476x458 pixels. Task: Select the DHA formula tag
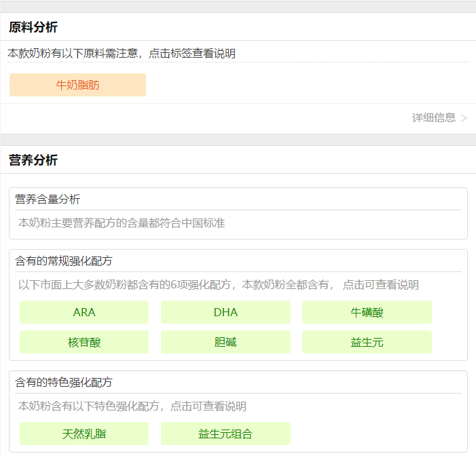pyautogui.click(x=225, y=312)
